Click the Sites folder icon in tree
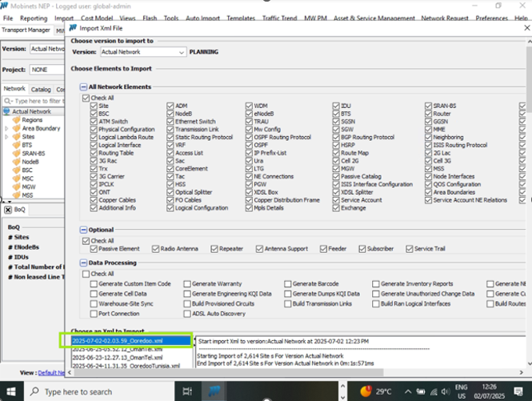The height and width of the screenshot is (401, 532). coord(16,137)
